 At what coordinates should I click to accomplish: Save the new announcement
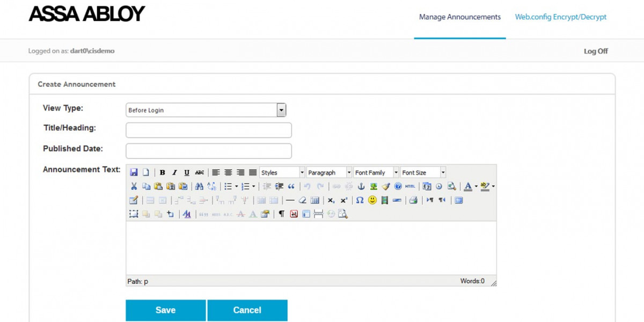tap(165, 310)
